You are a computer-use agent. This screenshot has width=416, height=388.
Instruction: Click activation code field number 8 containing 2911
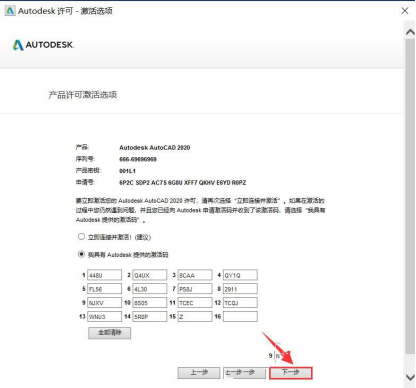pos(240,289)
